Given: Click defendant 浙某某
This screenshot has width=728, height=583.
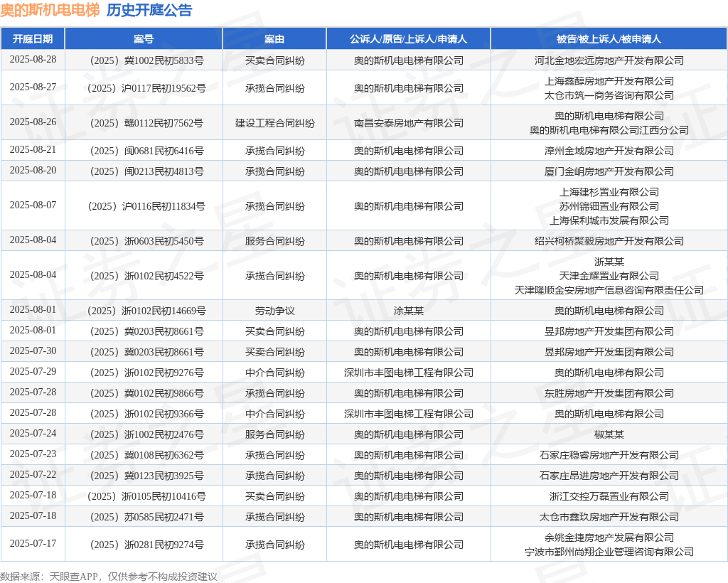Looking at the screenshot, I should (x=609, y=262).
